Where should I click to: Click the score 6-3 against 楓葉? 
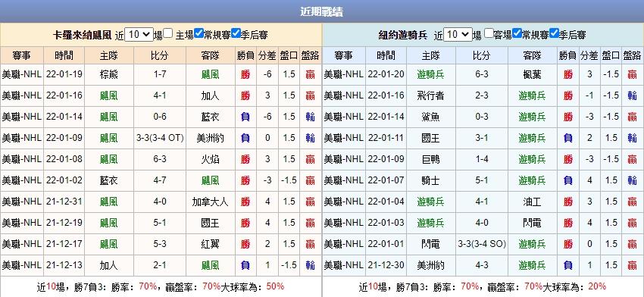tap(481, 74)
